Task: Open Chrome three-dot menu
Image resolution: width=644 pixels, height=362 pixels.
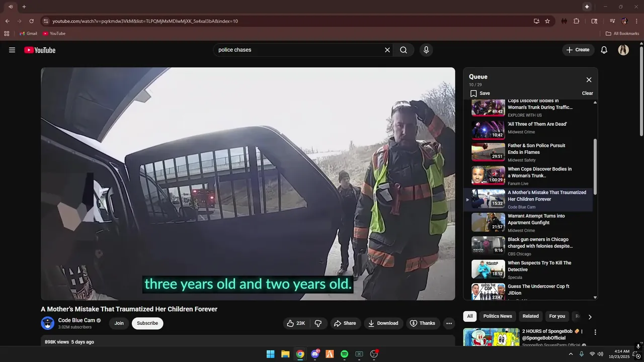Action: click(636, 21)
